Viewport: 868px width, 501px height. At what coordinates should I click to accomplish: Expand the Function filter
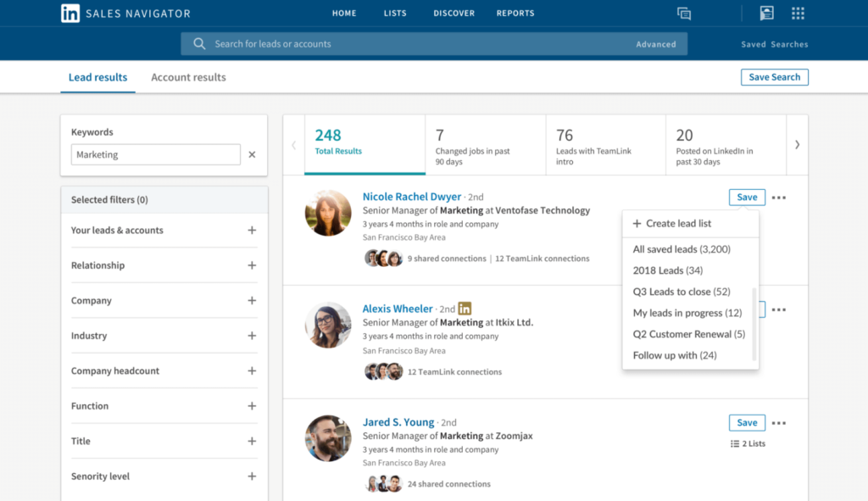click(x=252, y=406)
